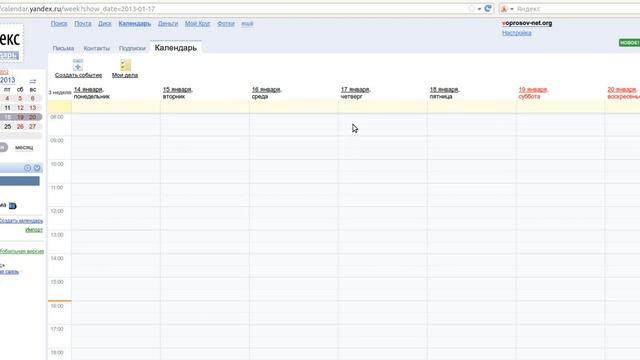Select day 19 in the mini calendar
640x360 pixels.
tap(20, 117)
